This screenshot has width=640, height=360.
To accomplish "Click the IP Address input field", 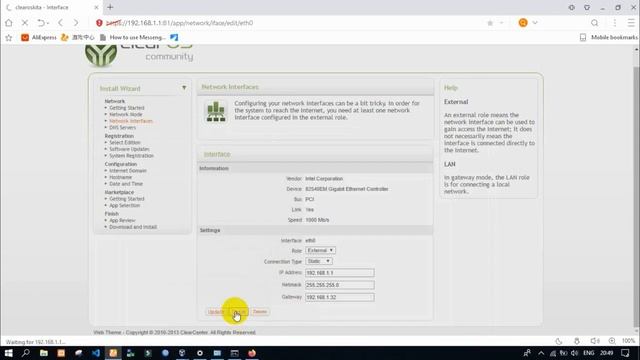I will point(340,273).
